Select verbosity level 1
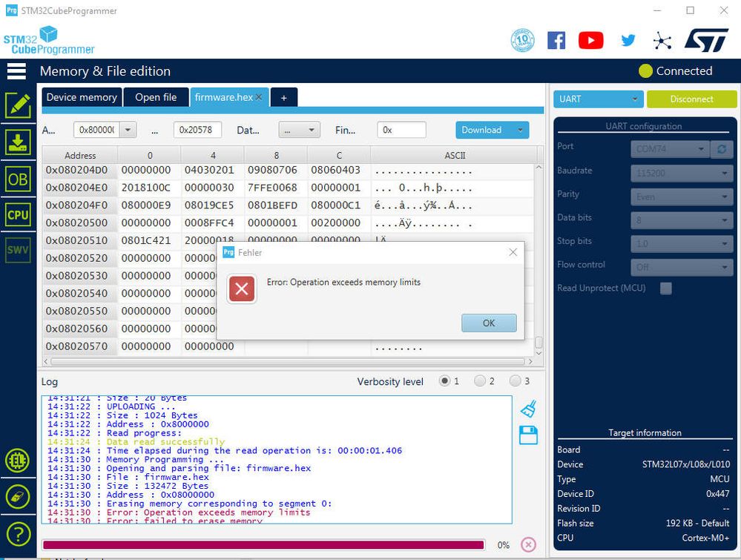This screenshot has height=560, width=741. (x=444, y=381)
